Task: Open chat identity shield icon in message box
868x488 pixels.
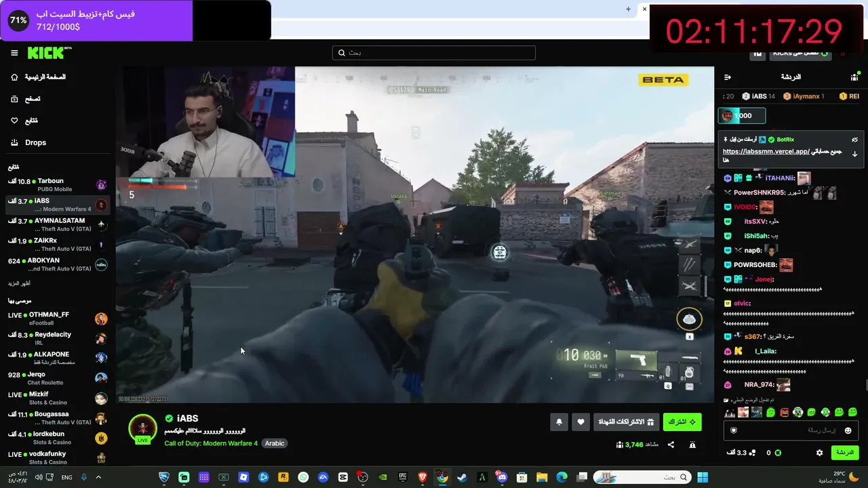Action: [733, 430]
